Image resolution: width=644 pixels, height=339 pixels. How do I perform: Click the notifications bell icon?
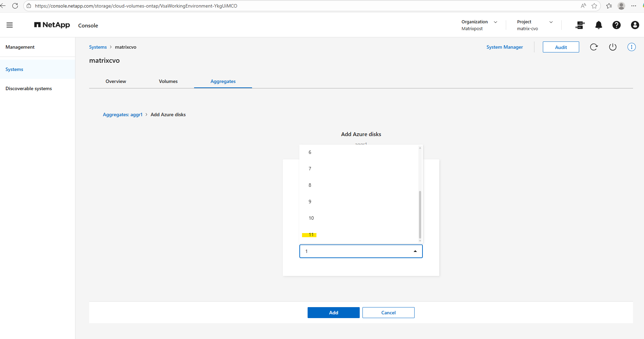pos(598,25)
